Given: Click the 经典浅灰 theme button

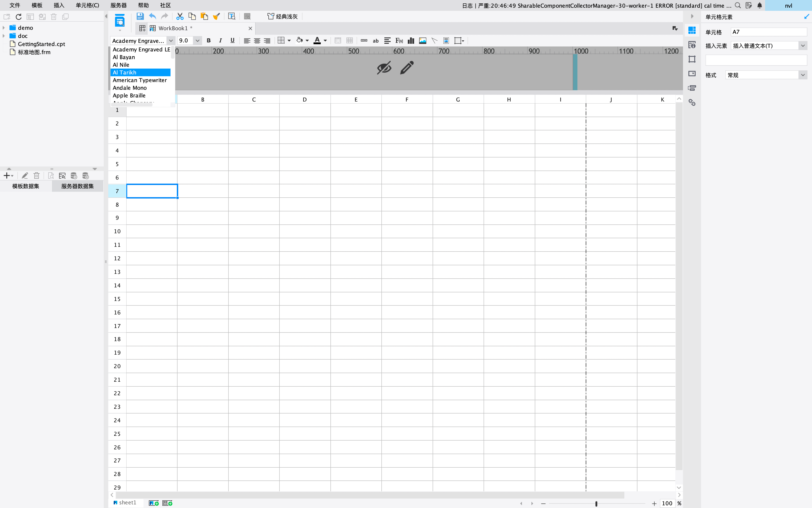Looking at the screenshot, I should 283,16.
